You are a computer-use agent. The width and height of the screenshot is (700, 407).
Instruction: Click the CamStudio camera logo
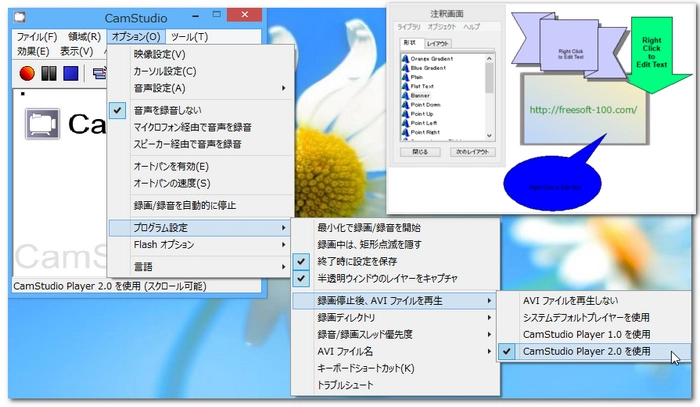point(41,123)
